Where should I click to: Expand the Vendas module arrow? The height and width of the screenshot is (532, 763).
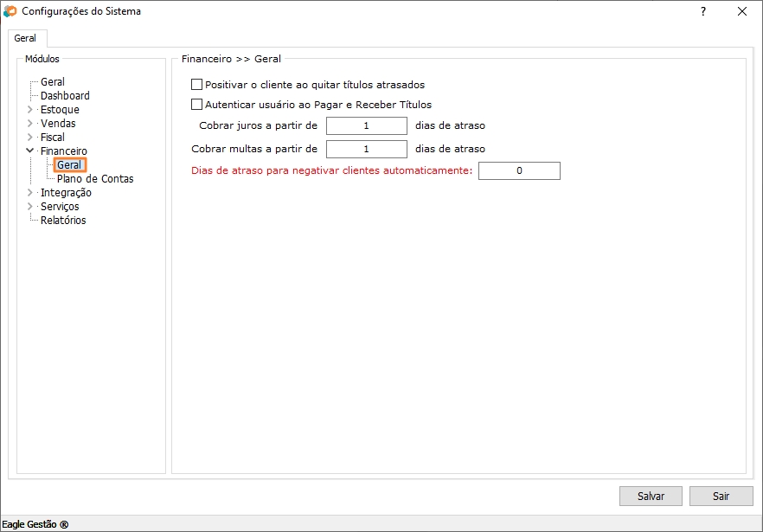coord(30,124)
